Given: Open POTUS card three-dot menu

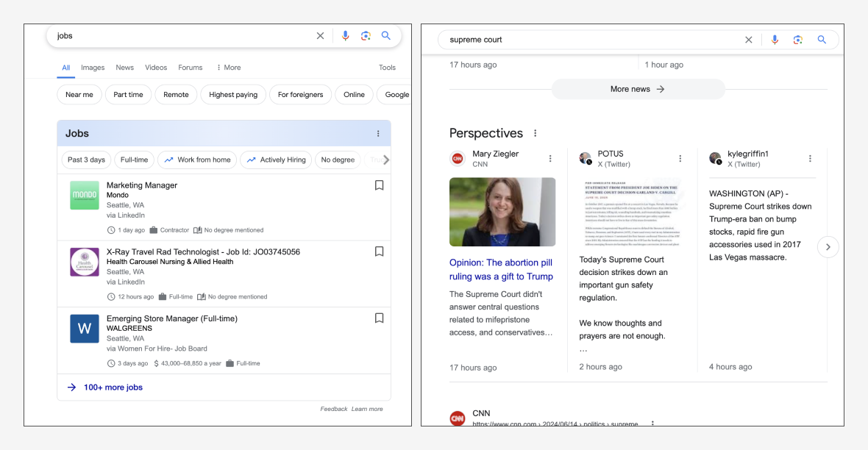Looking at the screenshot, I should click(x=680, y=159).
